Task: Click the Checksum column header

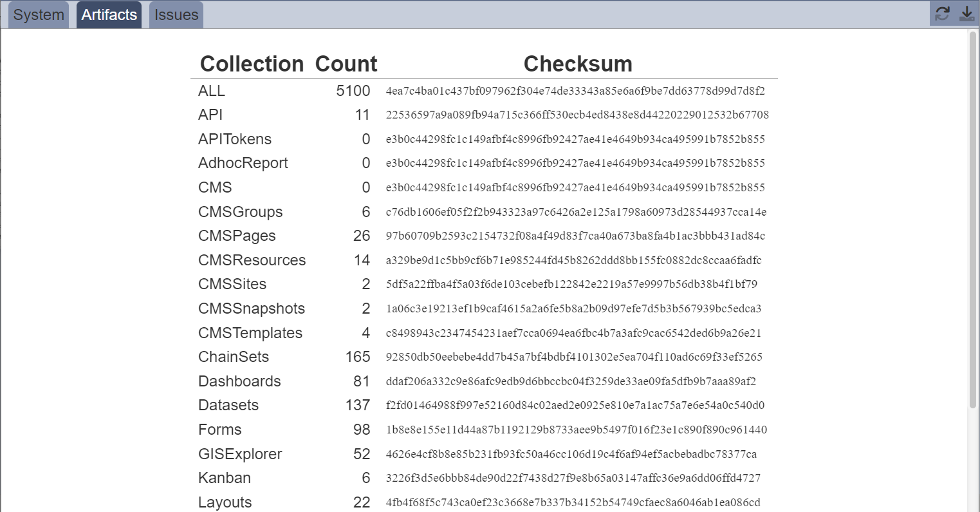Action: click(578, 64)
